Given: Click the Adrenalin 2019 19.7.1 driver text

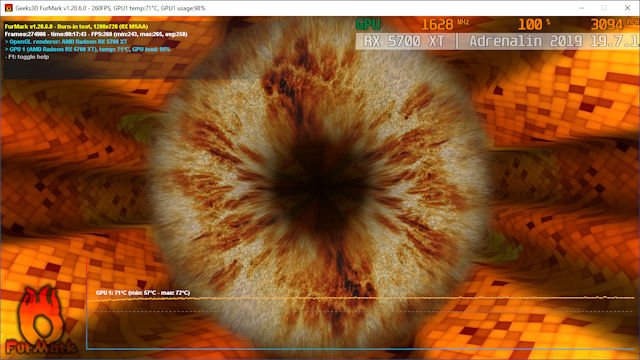Looking at the screenshot, I should coord(553,41).
